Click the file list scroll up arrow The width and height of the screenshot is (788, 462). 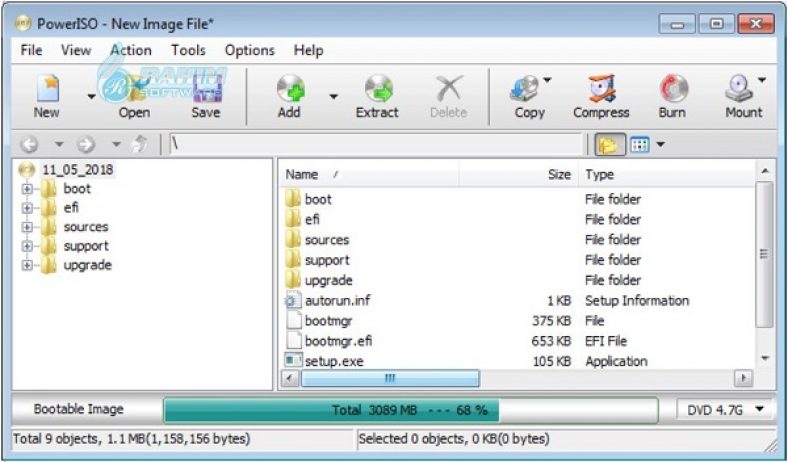click(765, 171)
